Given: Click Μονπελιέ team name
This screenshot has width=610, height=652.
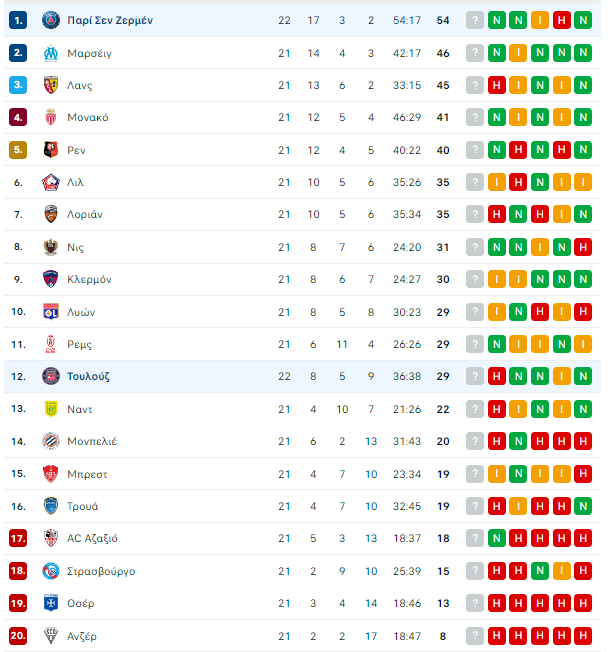Looking at the screenshot, I should coord(92,441).
